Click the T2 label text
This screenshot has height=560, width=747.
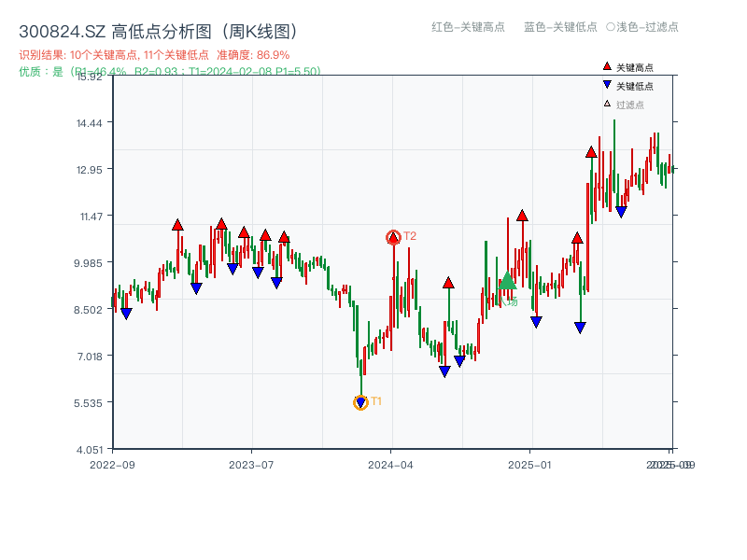[410, 236]
